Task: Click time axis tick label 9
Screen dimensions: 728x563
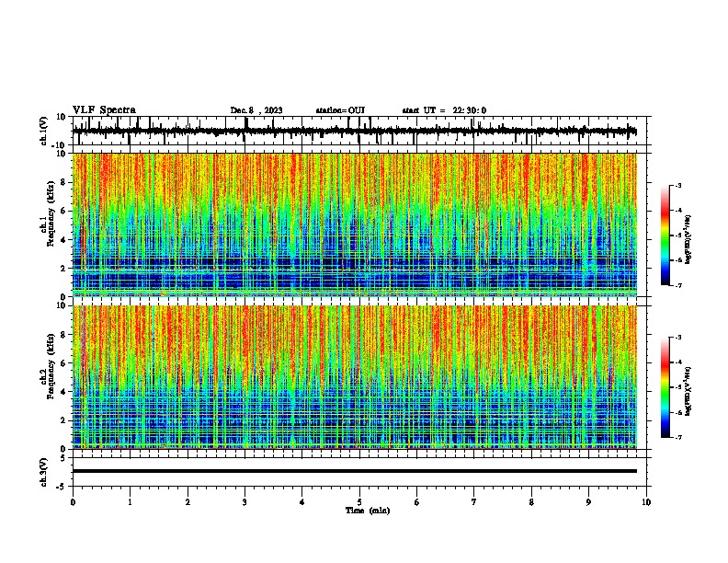Action: pos(588,502)
